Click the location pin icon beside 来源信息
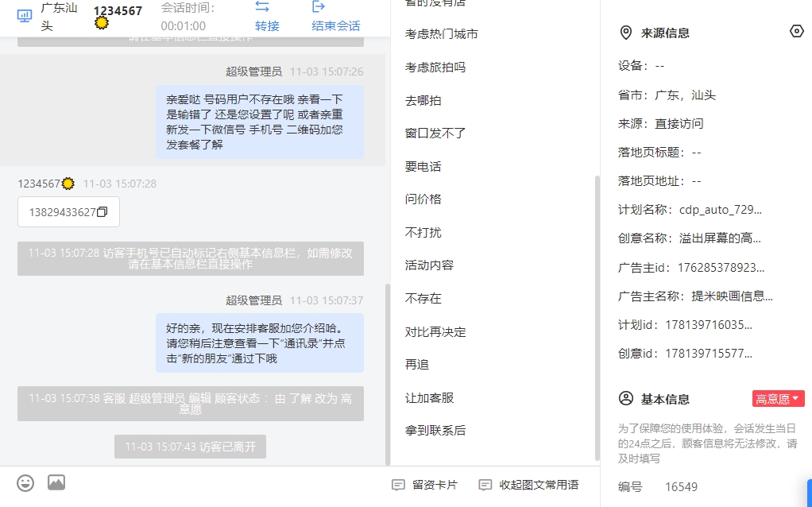This screenshot has width=812, height=507. point(625,33)
